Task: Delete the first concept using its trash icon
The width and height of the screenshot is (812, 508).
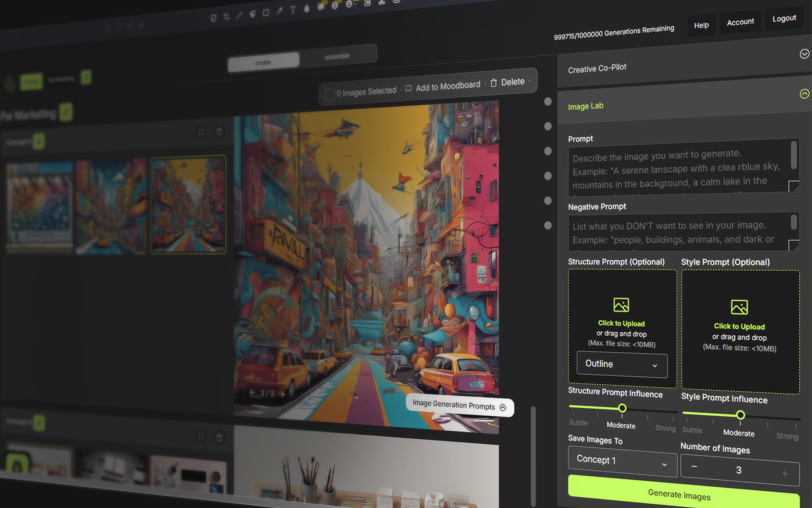Action: [x=219, y=131]
